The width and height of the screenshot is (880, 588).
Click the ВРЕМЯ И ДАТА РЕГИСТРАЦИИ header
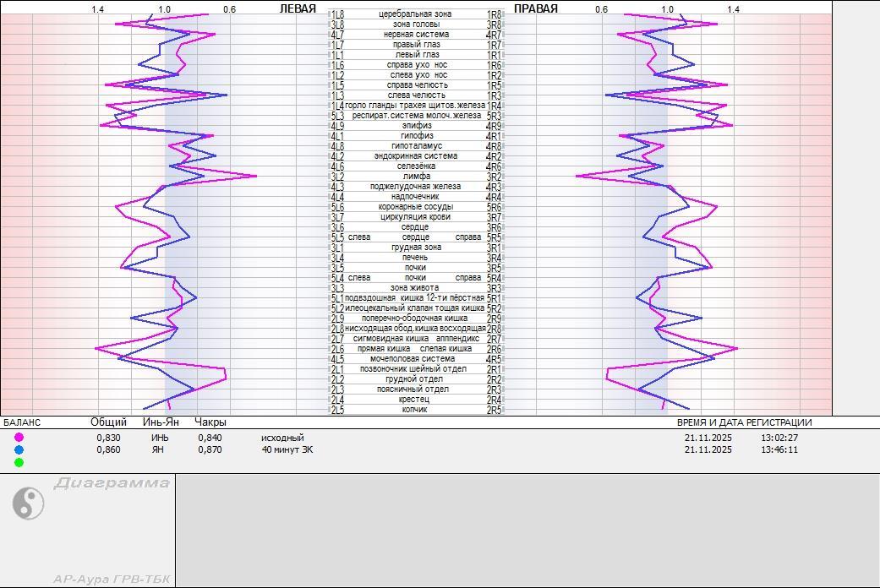click(x=744, y=422)
